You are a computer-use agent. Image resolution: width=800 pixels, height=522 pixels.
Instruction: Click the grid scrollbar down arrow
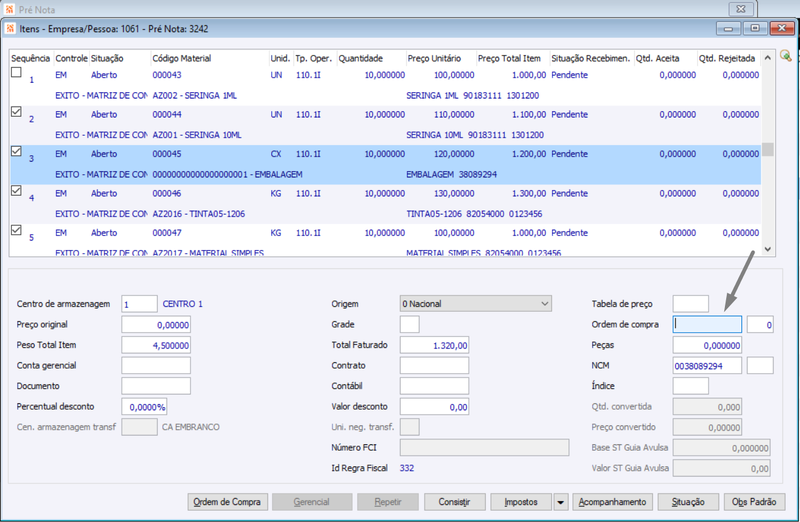point(767,249)
